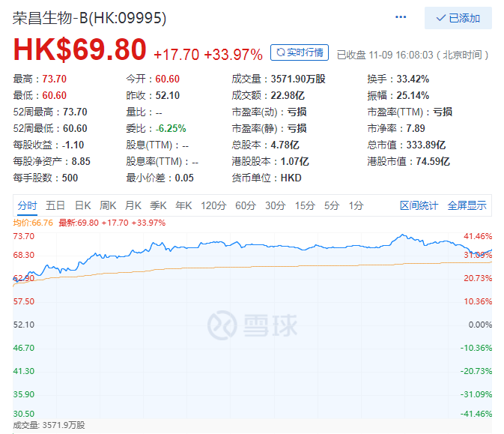Click the 市盈率(TTM) 亏损 entry
The height and width of the screenshot is (434, 504).
coord(410,112)
